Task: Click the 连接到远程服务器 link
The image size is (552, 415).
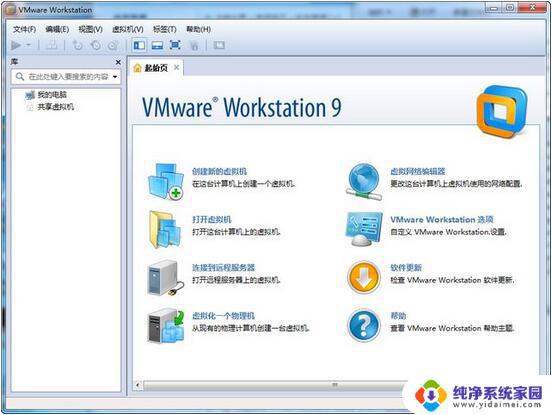Action: point(224,268)
